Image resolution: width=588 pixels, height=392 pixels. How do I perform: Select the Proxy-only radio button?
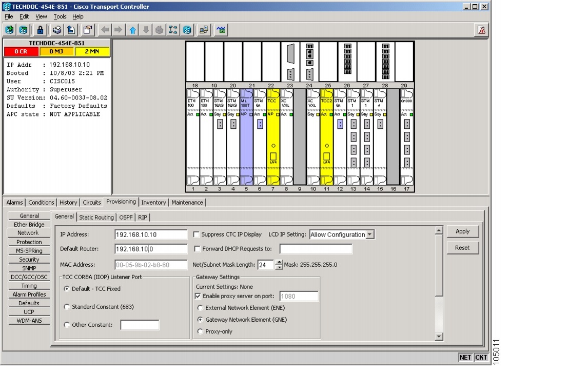200,331
